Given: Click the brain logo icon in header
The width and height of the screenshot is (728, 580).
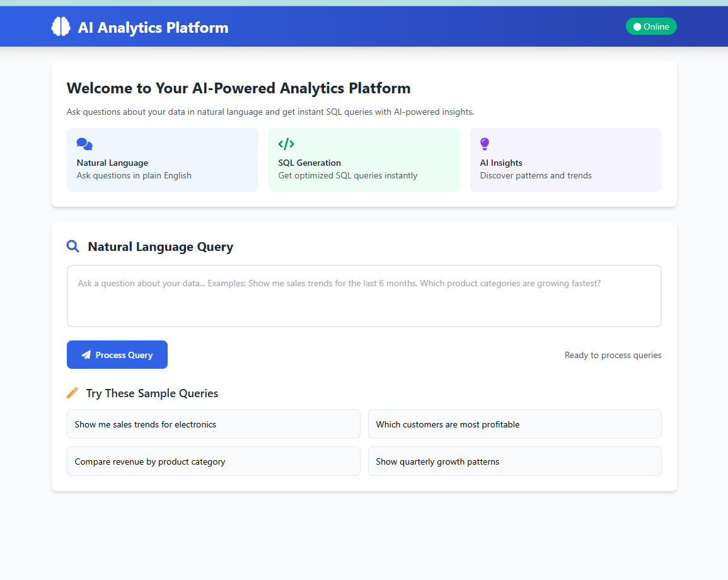Looking at the screenshot, I should click(x=61, y=26).
